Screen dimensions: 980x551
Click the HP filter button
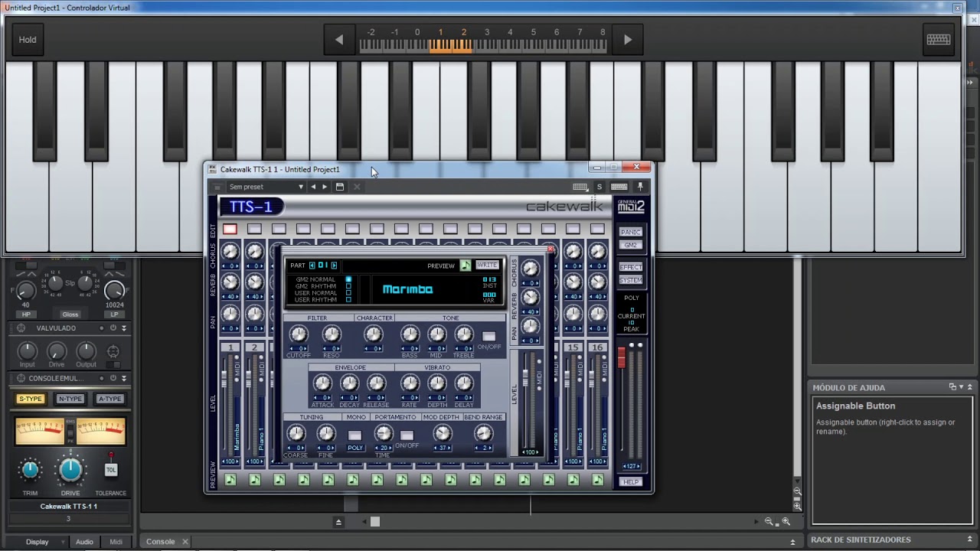tap(26, 315)
